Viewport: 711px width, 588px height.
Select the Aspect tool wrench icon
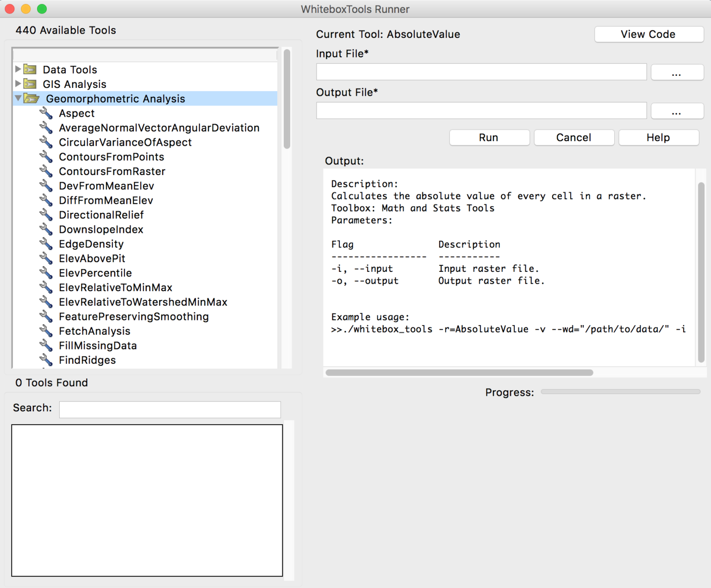click(46, 113)
